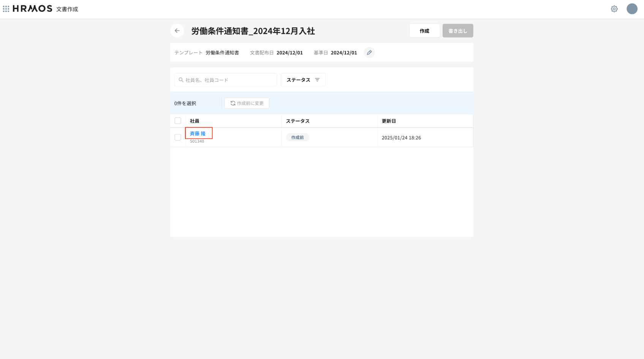Click the filter icon beside ステータス

click(x=317, y=80)
